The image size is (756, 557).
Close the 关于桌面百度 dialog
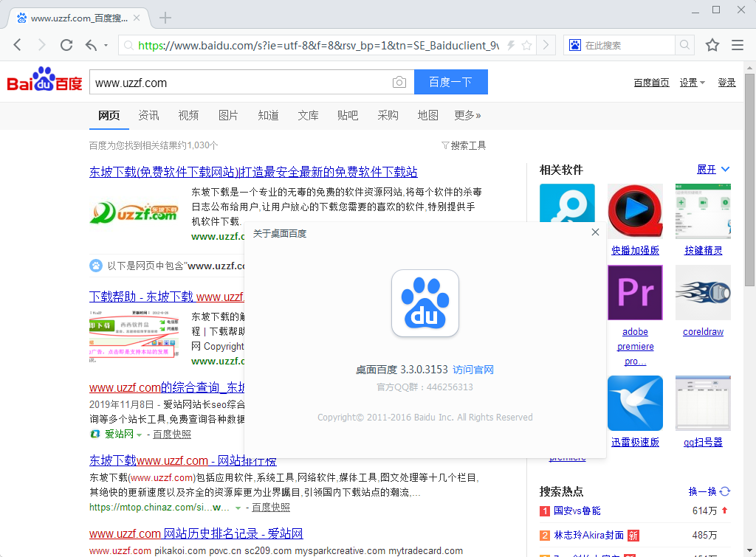tap(596, 232)
